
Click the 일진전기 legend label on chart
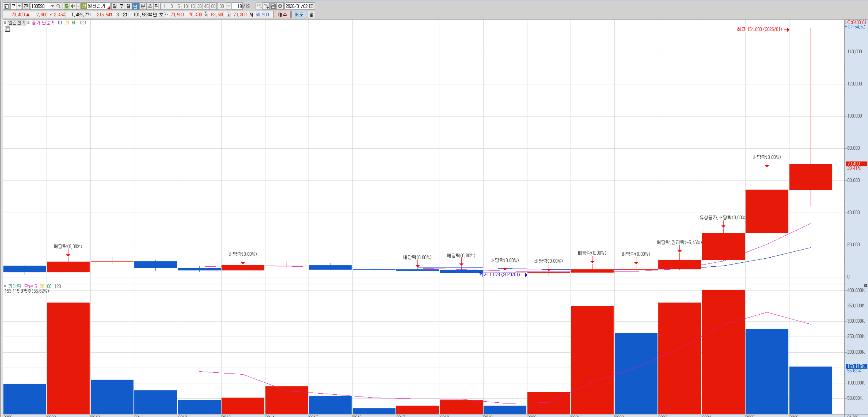pyautogui.click(x=17, y=23)
